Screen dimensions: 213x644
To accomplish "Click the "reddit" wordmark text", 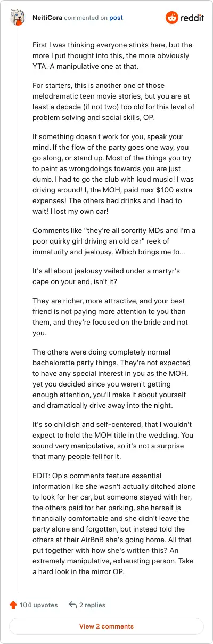I will (x=192, y=18).
